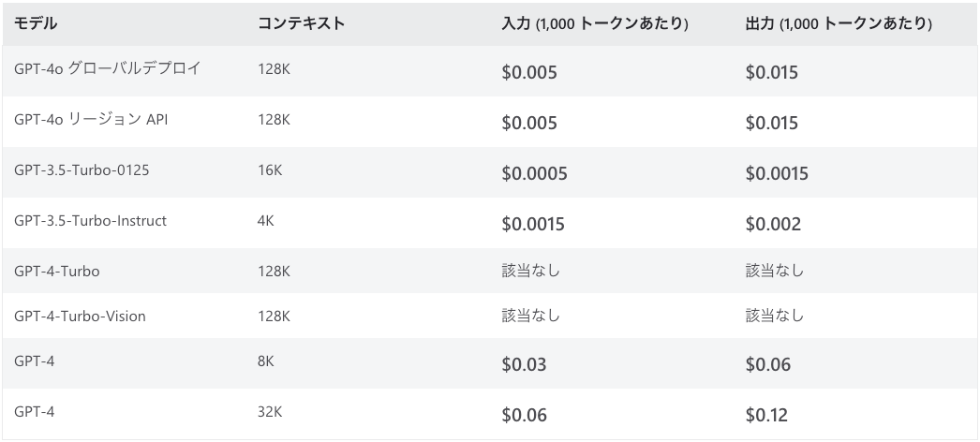Viewport: 980px width, 442px height.
Task: Click 該当なし input cell for GPT-4-Turbo-Vision
Action: (x=530, y=316)
